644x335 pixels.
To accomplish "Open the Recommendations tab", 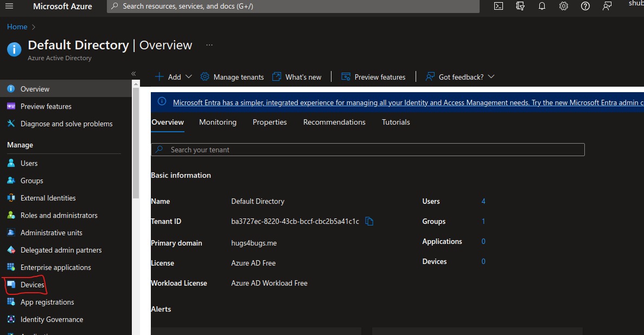I will point(334,122).
